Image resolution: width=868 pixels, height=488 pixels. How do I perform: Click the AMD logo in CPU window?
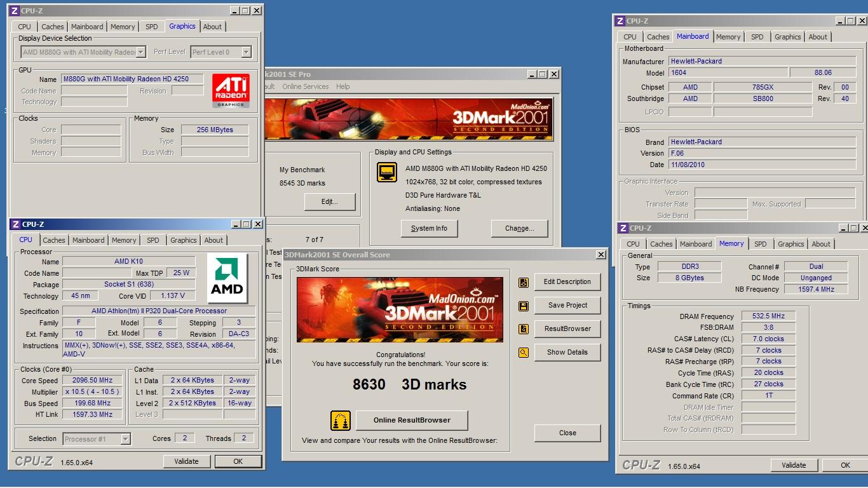click(x=227, y=278)
